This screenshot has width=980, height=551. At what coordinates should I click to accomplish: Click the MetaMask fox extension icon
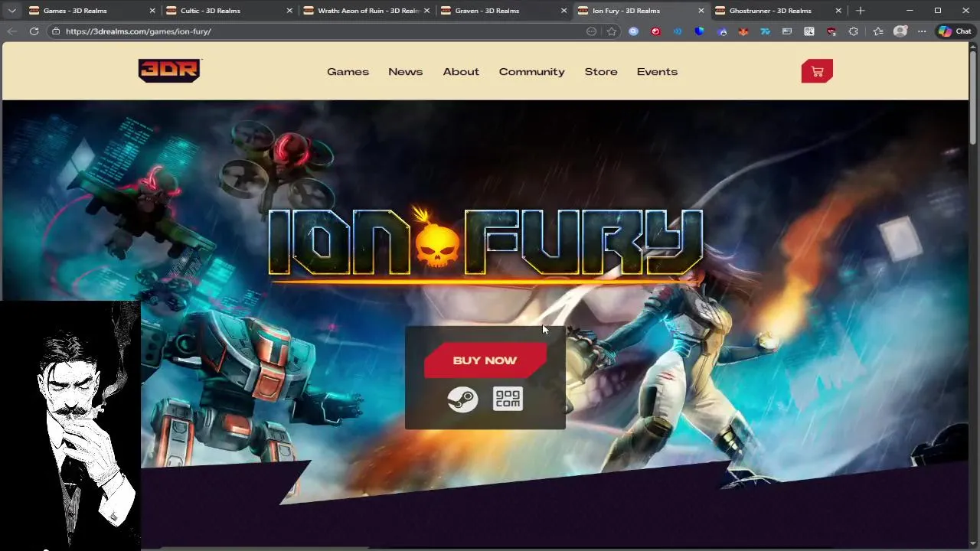(x=743, y=31)
